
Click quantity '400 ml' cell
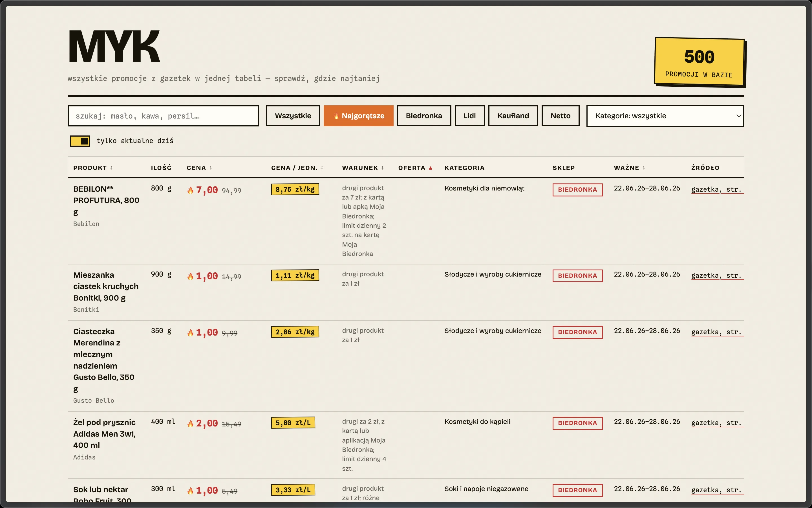pyautogui.click(x=163, y=422)
